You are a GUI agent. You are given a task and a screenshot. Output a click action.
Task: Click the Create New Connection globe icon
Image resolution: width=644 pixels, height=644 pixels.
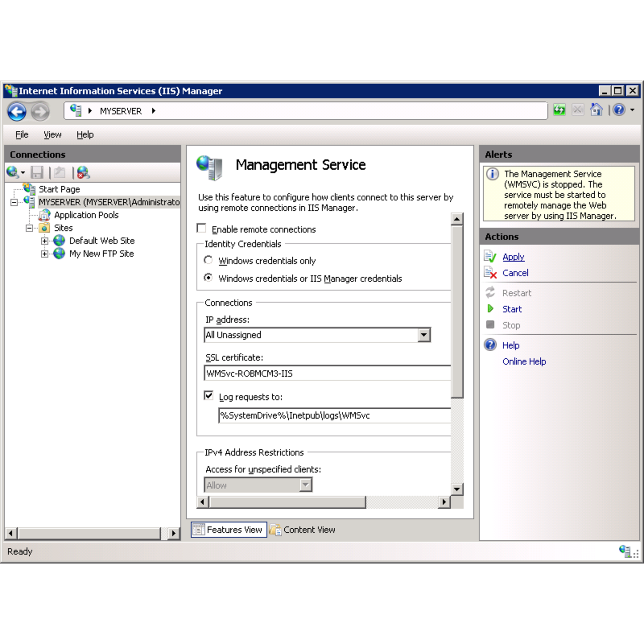(13, 173)
